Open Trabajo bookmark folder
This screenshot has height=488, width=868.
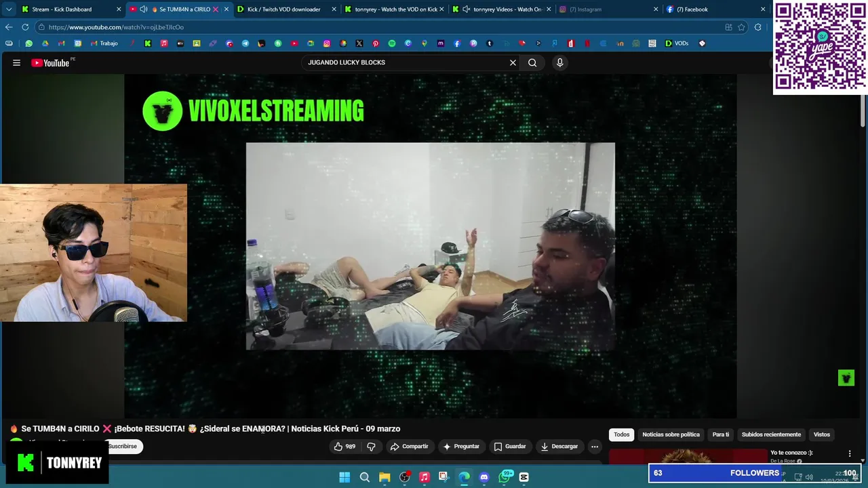point(104,43)
